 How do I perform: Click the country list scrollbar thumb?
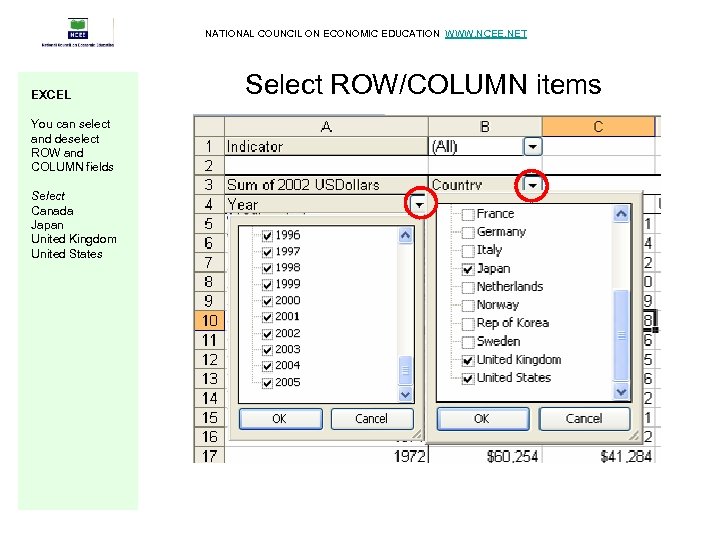(621, 336)
